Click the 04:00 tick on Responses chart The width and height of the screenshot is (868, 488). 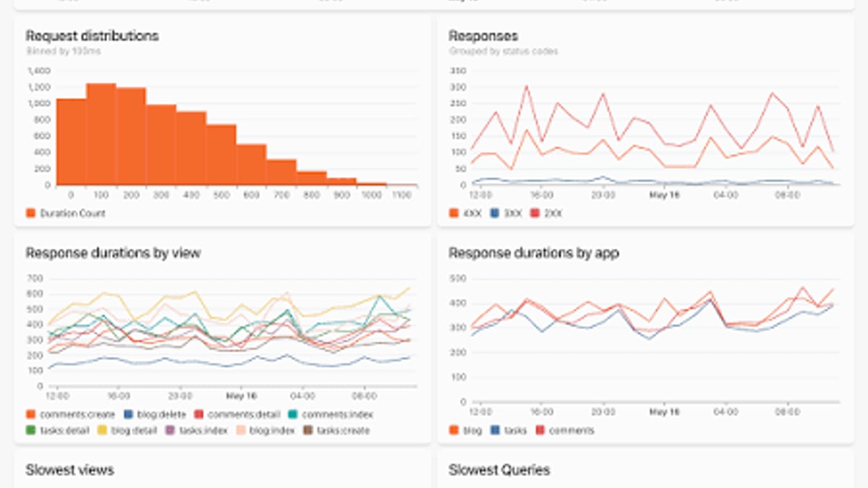pyautogui.click(x=727, y=195)
